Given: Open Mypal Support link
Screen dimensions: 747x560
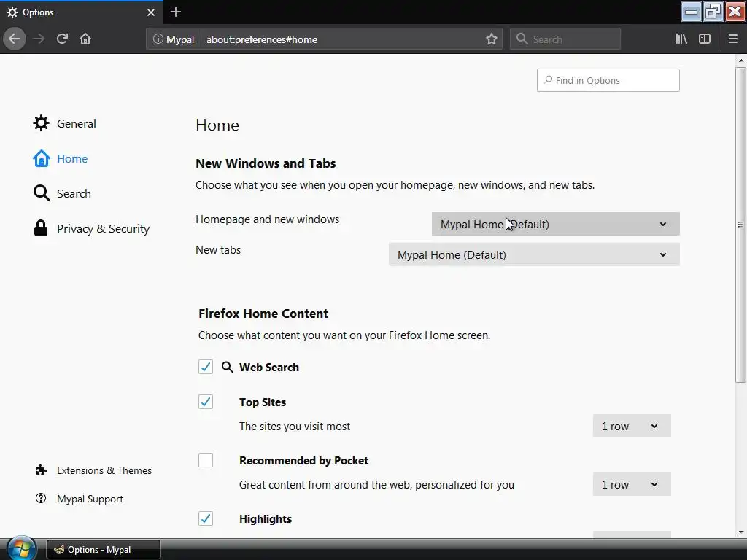Looking at the screenshot, I should pyautogui.click(x=79, y=499).
